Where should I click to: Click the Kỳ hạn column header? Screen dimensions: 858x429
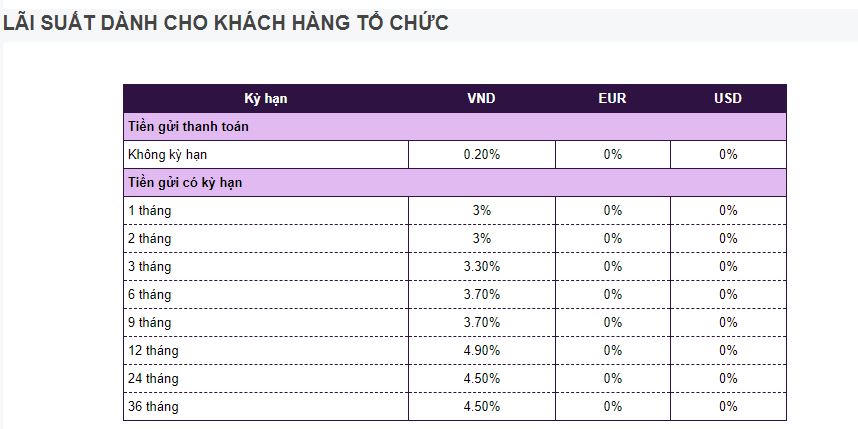click(266, 98)
